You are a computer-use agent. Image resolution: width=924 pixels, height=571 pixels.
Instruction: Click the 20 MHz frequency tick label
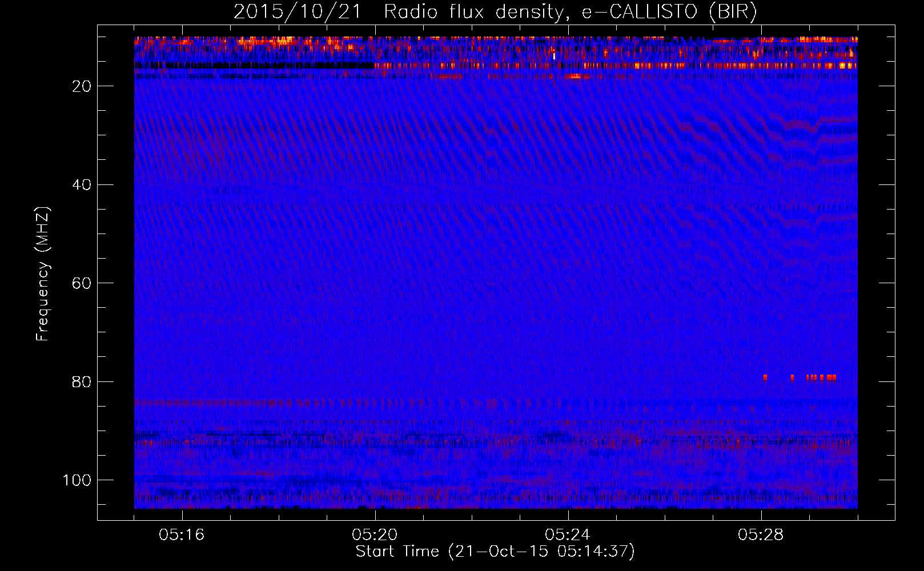pos(82,86)
